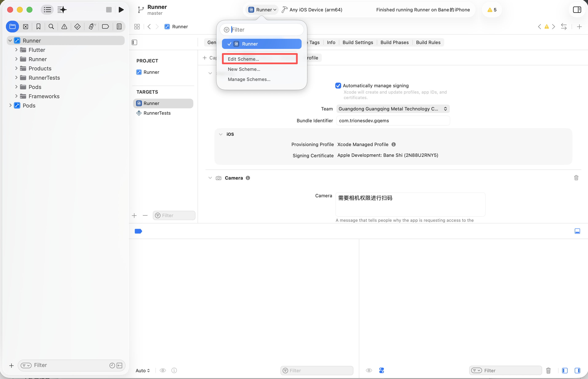This screenshot has width=588, height=379.
Task: Switch to Build Settings tab
Action: pyautogui.click(x=358, y=42)
